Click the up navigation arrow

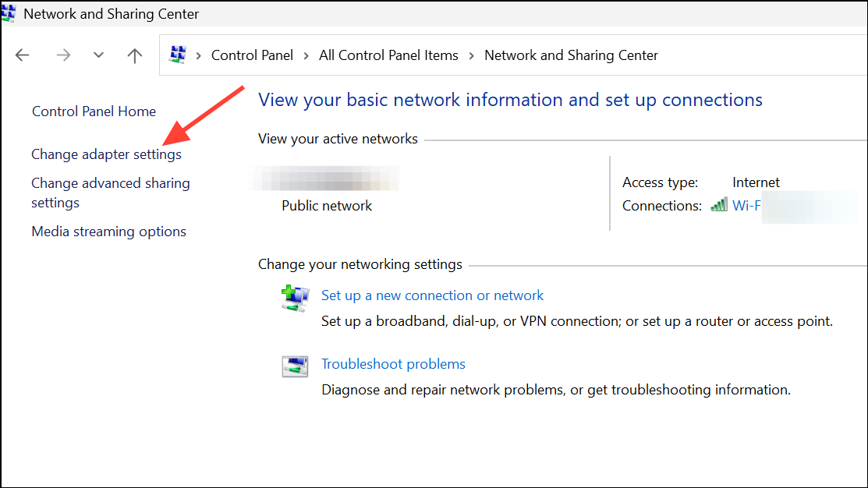[134, 55]
